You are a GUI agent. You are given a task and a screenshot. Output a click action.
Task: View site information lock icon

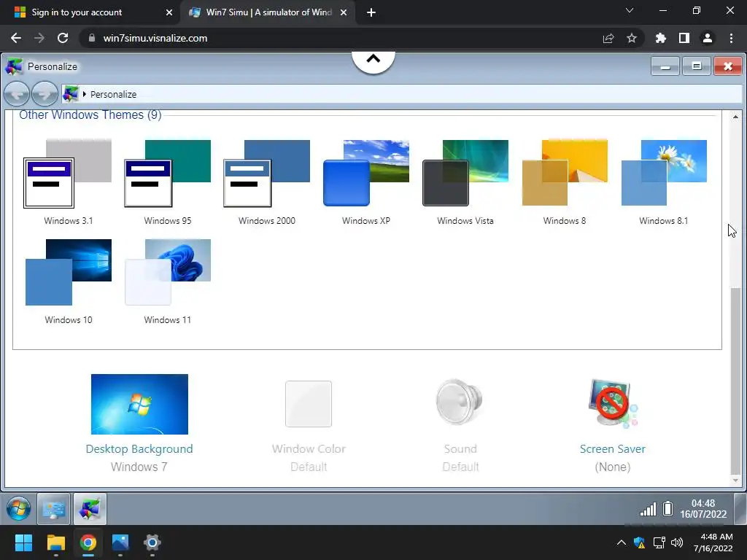click(x=92, y=38)
